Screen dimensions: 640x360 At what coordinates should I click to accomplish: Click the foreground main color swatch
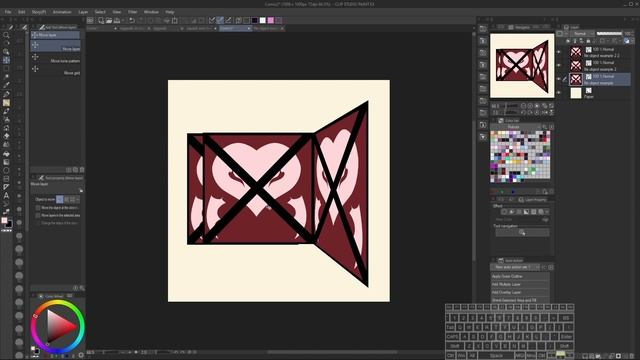4,220
